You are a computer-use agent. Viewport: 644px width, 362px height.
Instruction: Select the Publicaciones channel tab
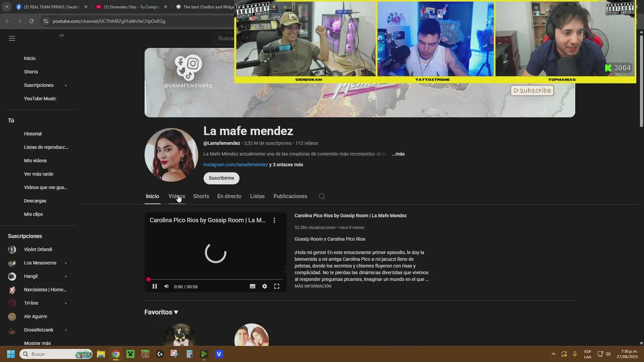[290, 196]
